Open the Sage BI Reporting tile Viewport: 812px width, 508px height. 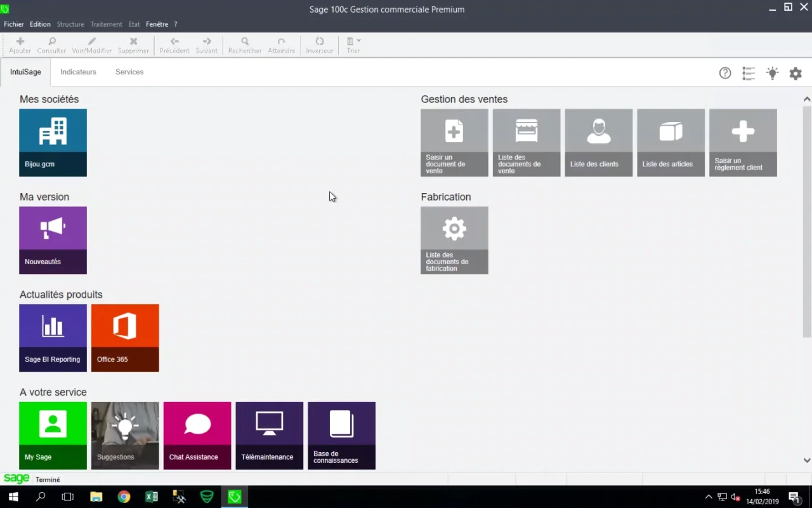coord(53,338)
